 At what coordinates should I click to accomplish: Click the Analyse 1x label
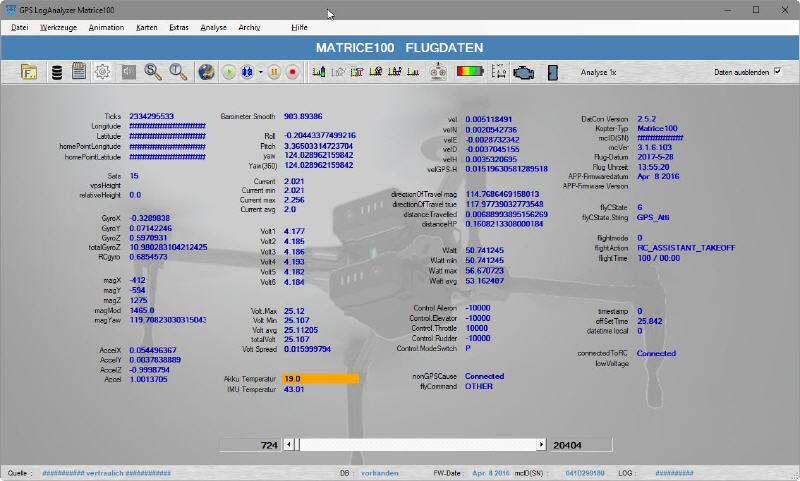click(598, 72)
